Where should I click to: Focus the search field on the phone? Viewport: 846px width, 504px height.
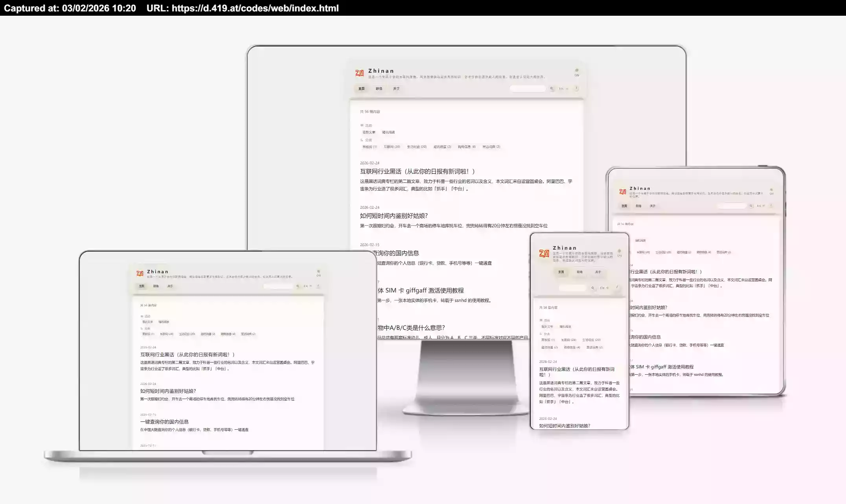click(x=572, y=288)
